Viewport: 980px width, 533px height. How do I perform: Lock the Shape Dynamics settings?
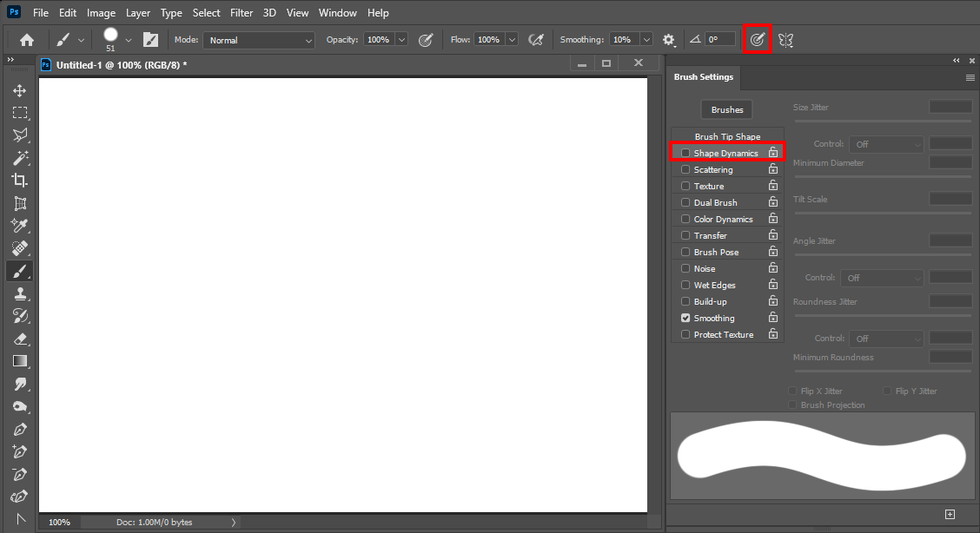(x=774, y=150)
